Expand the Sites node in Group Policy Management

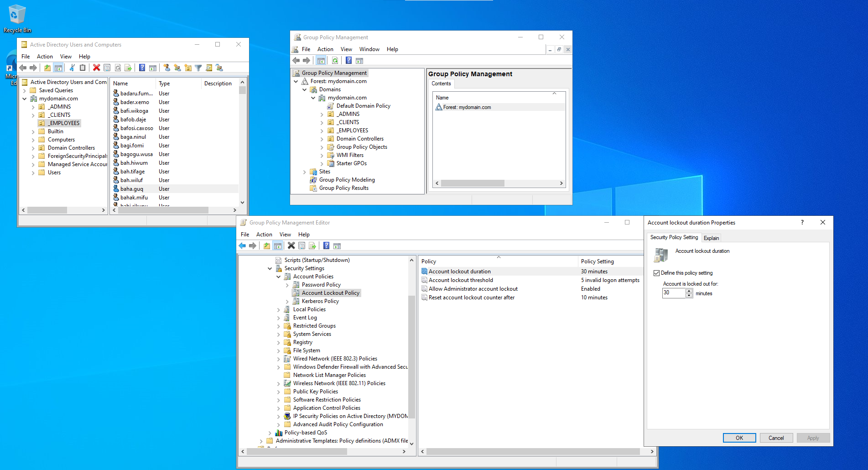pyautogui.click(x=304, y=172)
